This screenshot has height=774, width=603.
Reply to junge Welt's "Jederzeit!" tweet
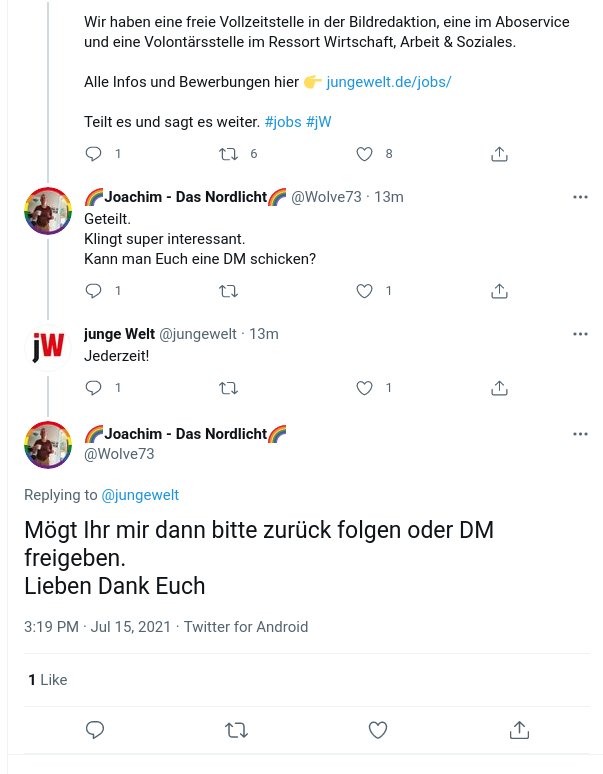(94, 388)
